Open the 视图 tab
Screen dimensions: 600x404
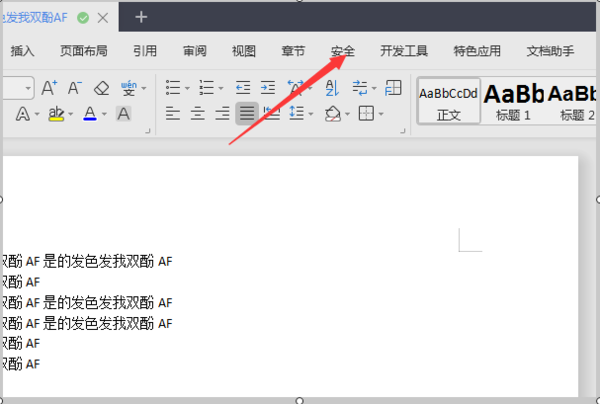pyautogui.click(x=244, y=51)
